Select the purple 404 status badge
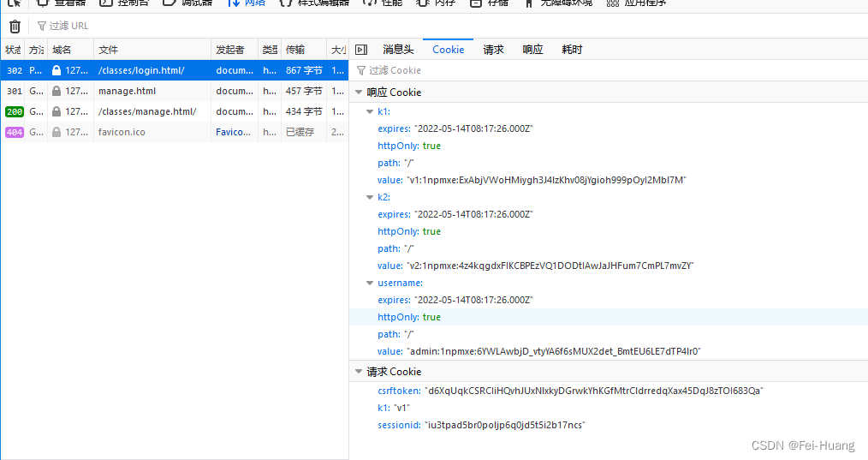Image resolution: width=868 pixels, height=460 pixels. point(15,132)
